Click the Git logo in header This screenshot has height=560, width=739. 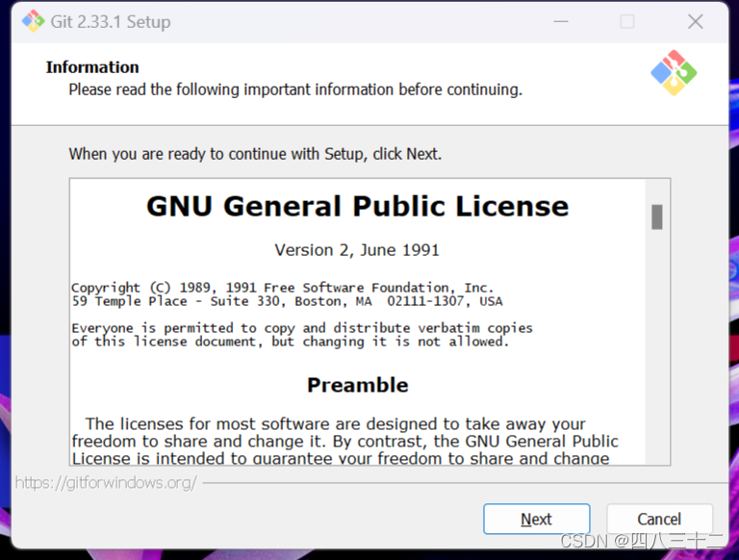point(674,73)
